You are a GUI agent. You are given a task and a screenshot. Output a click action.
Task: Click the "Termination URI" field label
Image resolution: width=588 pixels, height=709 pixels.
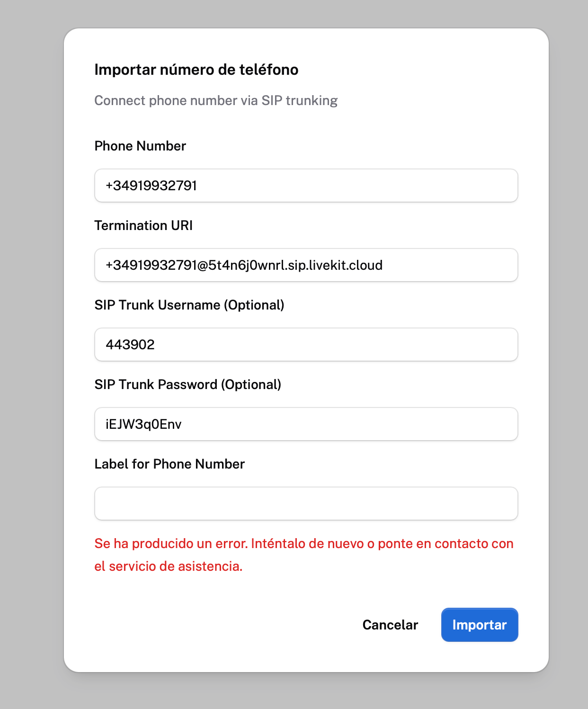pos(143,225)
